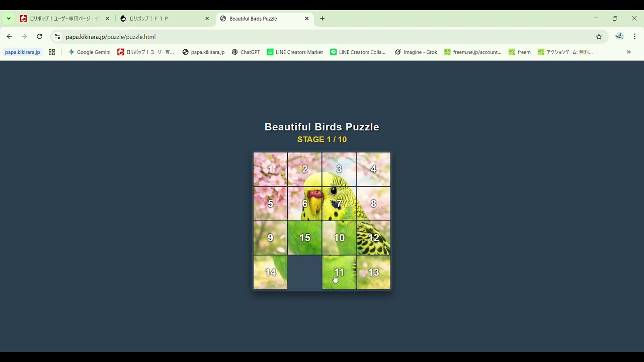Click the Beautiful Birds Puzzle heading
This screenshot has width=644, height=362.
coord(322,127)
